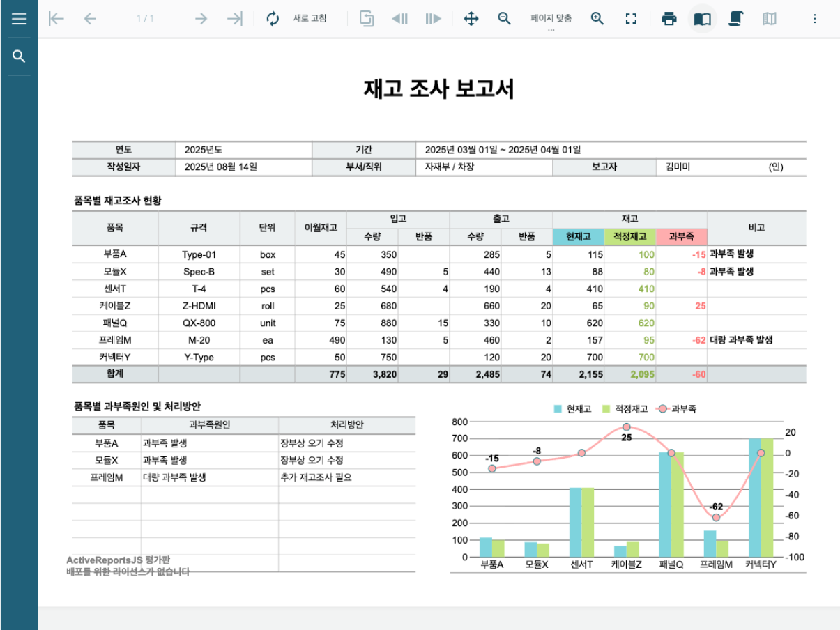Viewport: 840px width, 630px height.
Task: Activate the move/pan tool
Action: (471, 19)
